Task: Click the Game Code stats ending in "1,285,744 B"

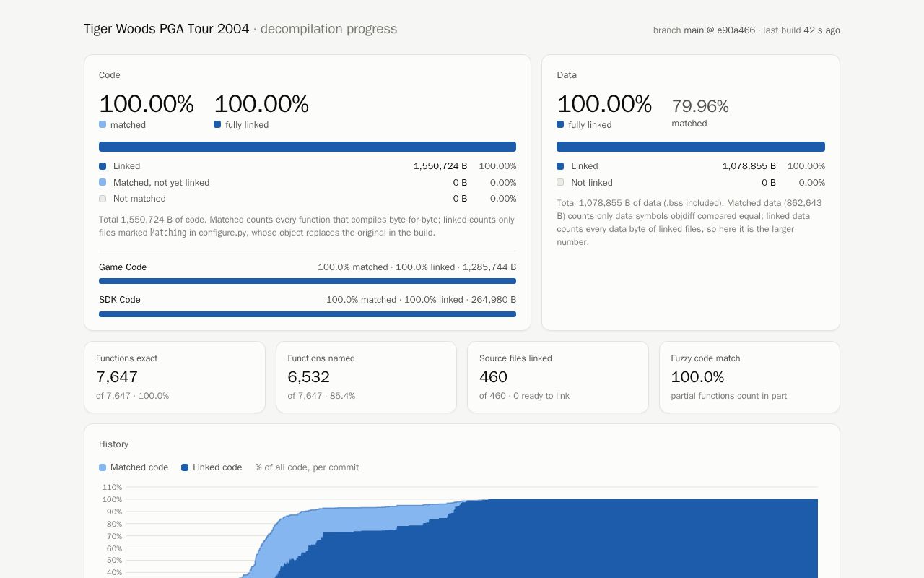Action: (x=417, y=267)
